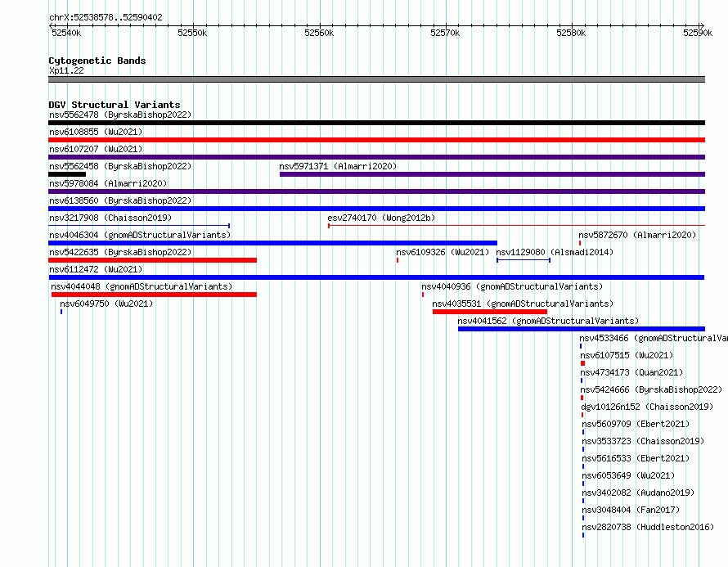Select nsv5609709 (Ebert2021) label
728x567 pixels.
click(636, 424)
